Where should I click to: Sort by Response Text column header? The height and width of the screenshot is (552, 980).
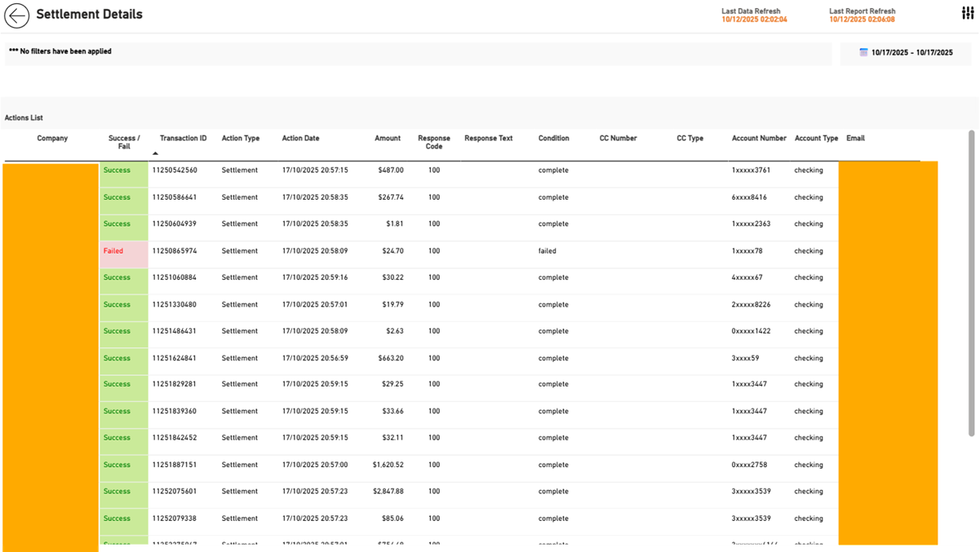[489, 139]
